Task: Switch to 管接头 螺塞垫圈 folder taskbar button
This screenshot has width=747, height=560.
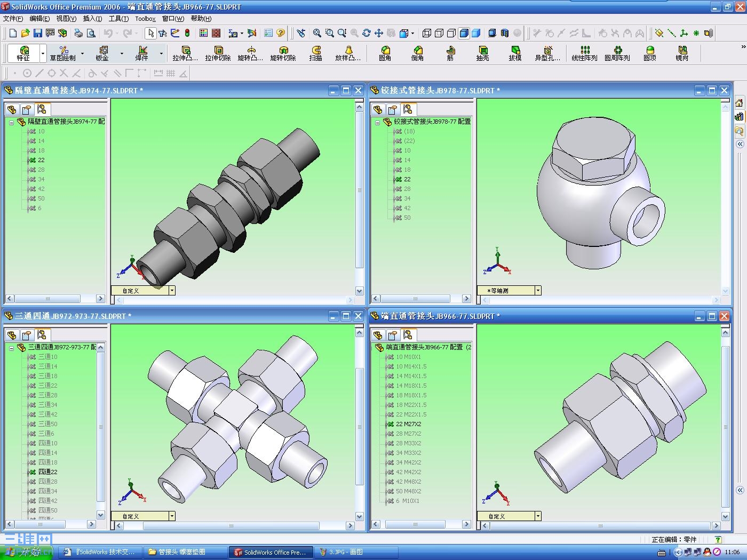Action: [x=184, y=552]
